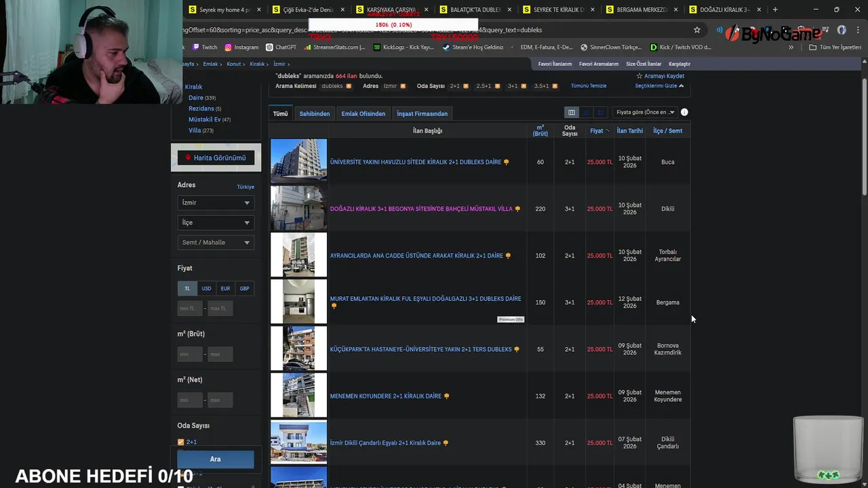Uncheck the 2+1 room count checkbox
Image resolution: width=868 pixels, height=488 pixels.
pos(181,442)
